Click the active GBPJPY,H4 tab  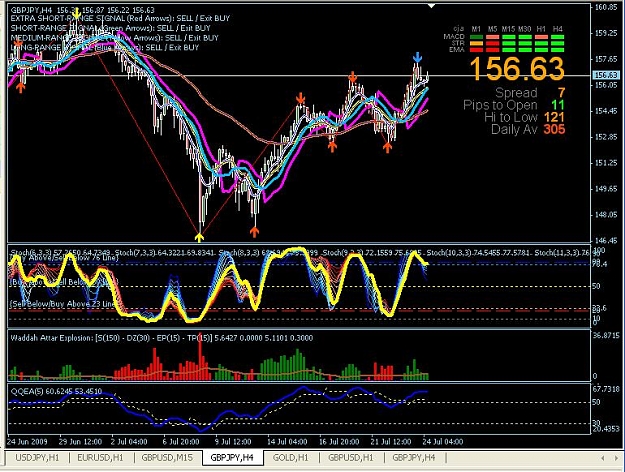(232, 458)
